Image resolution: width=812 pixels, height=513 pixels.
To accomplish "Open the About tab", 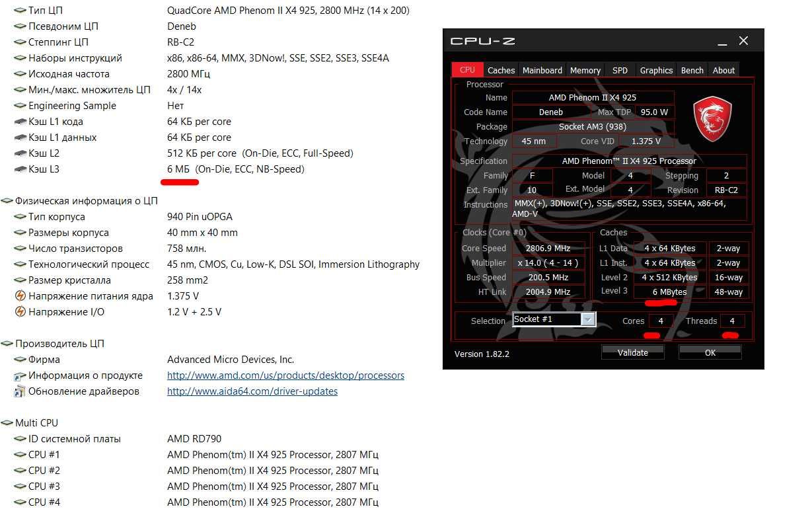I will [x=723, y=70].
